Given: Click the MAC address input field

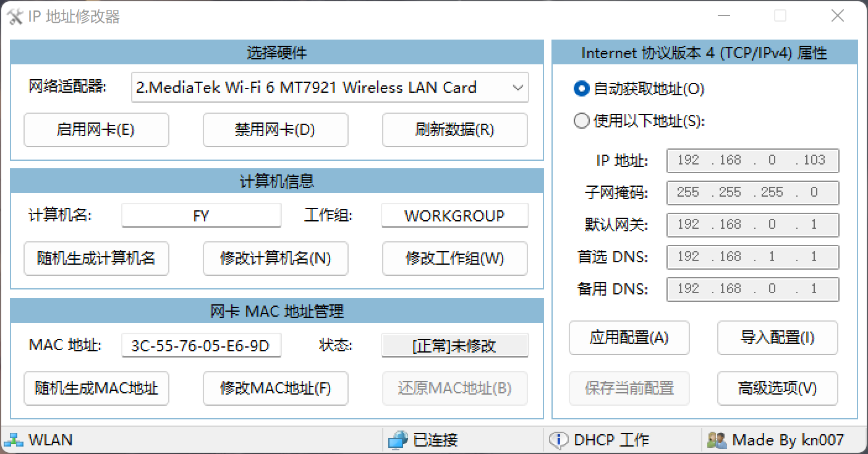Looking at the screenshot, I should 201,346.
